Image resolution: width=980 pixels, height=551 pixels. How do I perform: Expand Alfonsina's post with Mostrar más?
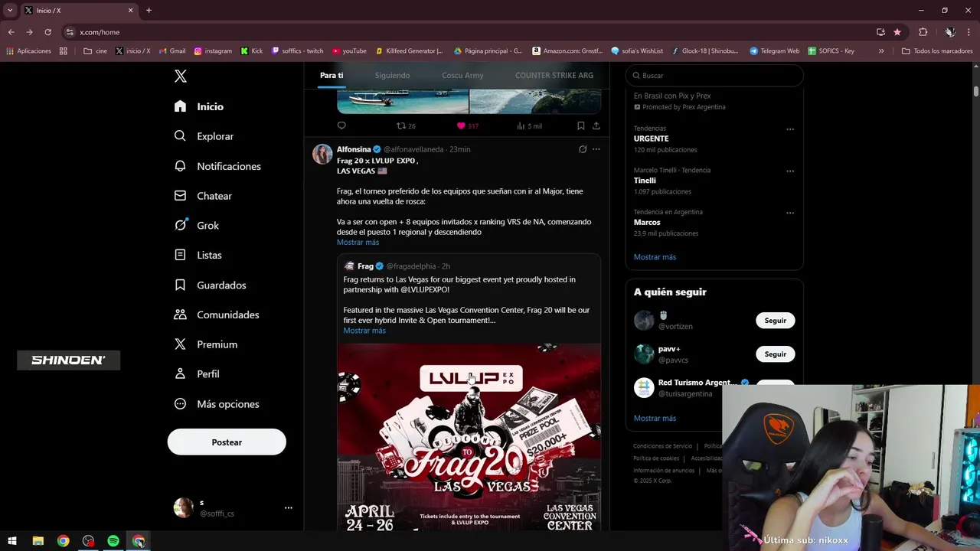[x=358, y=243]
